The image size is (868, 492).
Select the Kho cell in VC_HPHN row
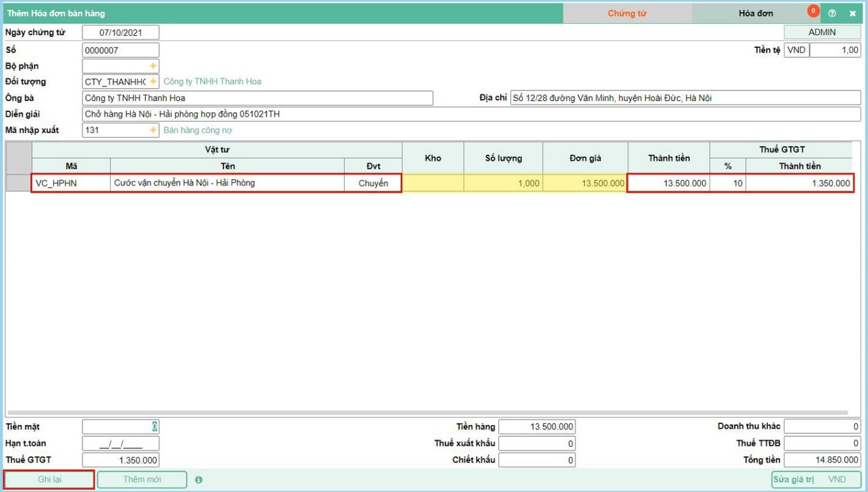pyautogui.click(x=433, y=183)
